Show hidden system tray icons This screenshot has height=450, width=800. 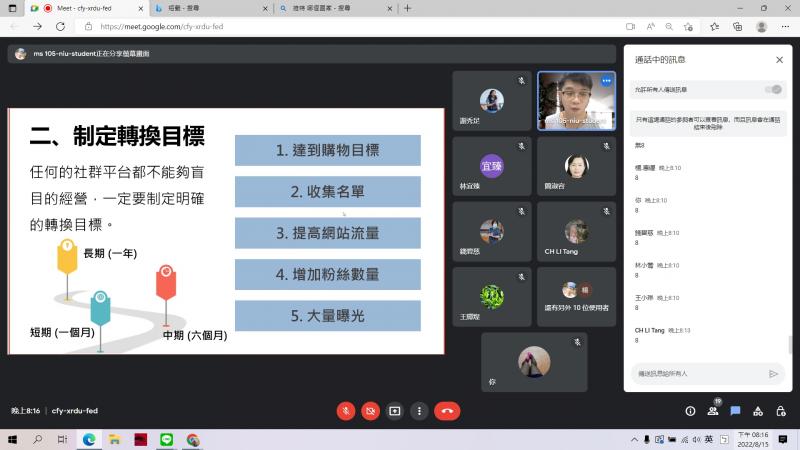click(x=634, y=439)
